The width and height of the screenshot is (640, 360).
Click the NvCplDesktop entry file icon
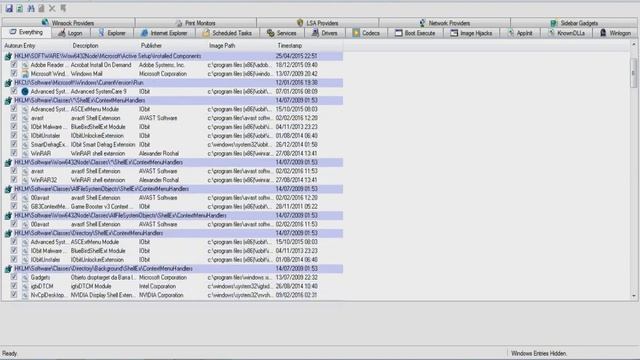click(x=25, y=295)
